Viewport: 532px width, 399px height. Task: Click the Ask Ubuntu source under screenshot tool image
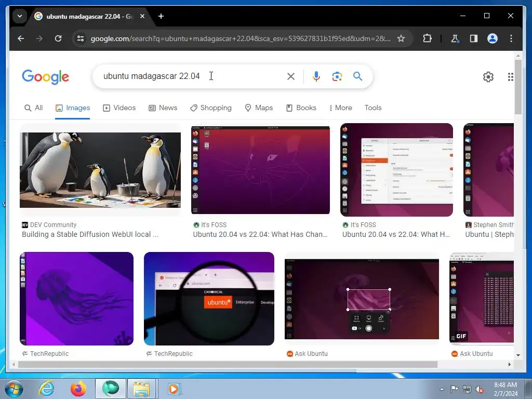point(307,353)
